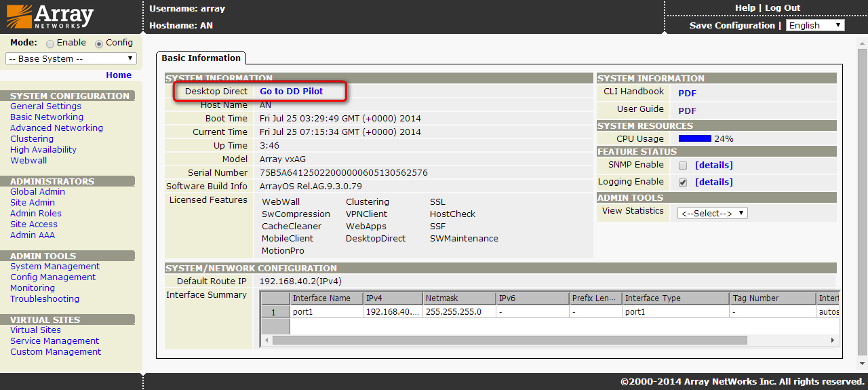868x390 pixels.
Task: Click the CPU Usage progress bar
Action: 695,138
